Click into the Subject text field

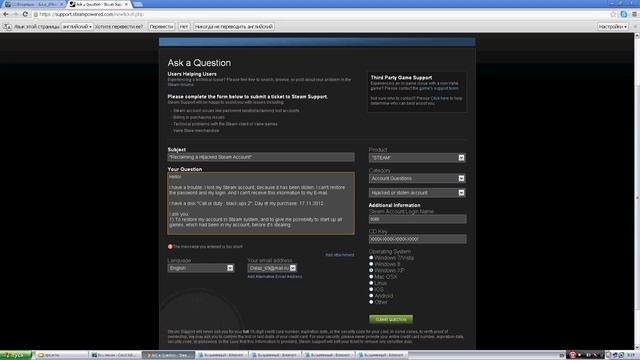click(261, 157)
